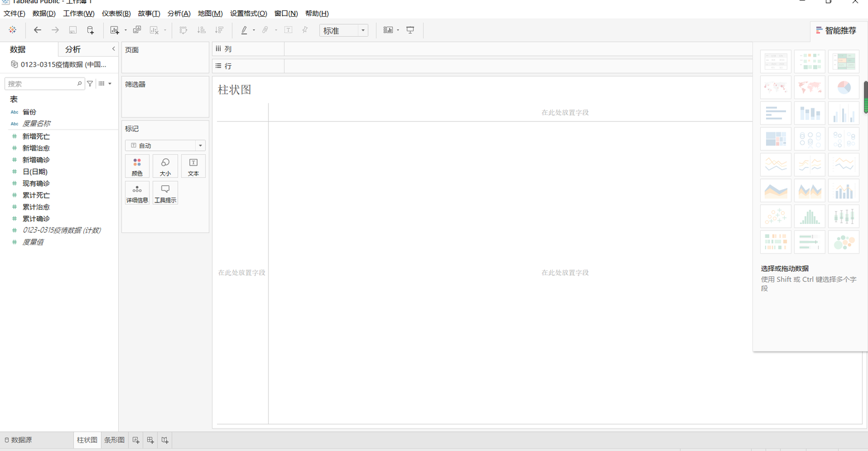868x451 pixels.
Task: Sort descending using the toolbar icon
Action: [219, 30]
